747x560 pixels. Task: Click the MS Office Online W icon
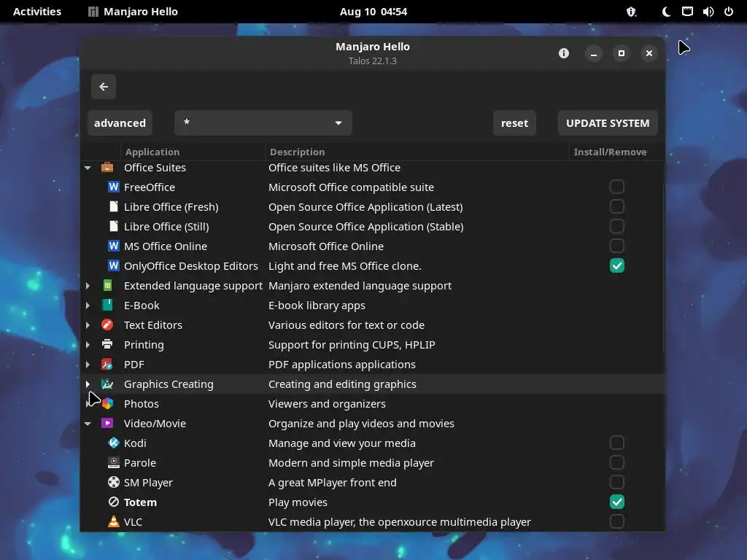click(113, 246)
